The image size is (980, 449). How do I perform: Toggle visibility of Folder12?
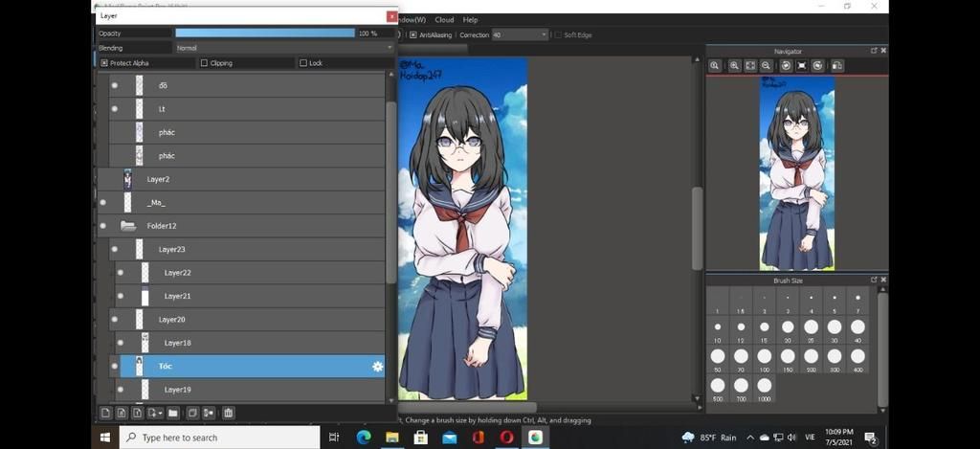pyautogui.click(x=103, y=226)
